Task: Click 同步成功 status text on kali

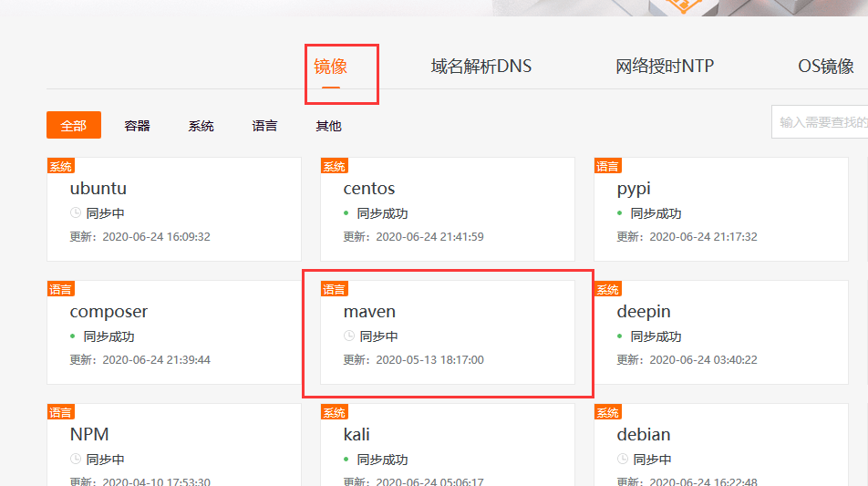Action: (382, 460)
